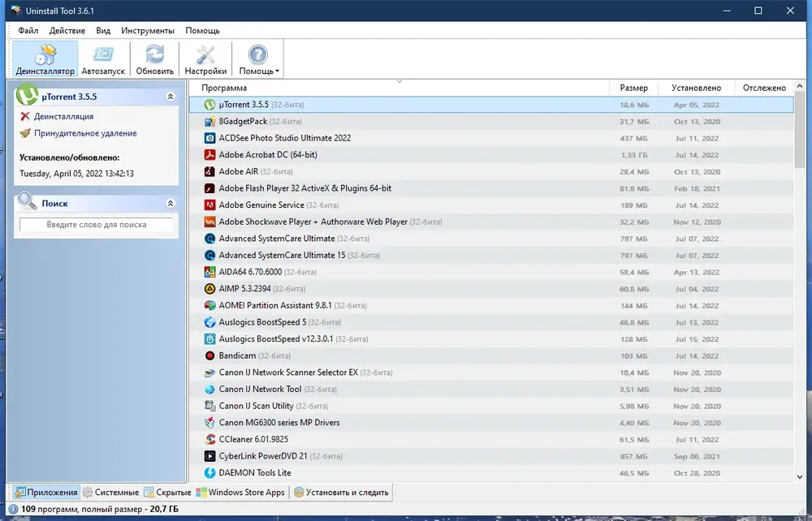Sort by the Программа column header
Image resolution: width=812 pixels, height=521 pixels.
tap(399, 88)
